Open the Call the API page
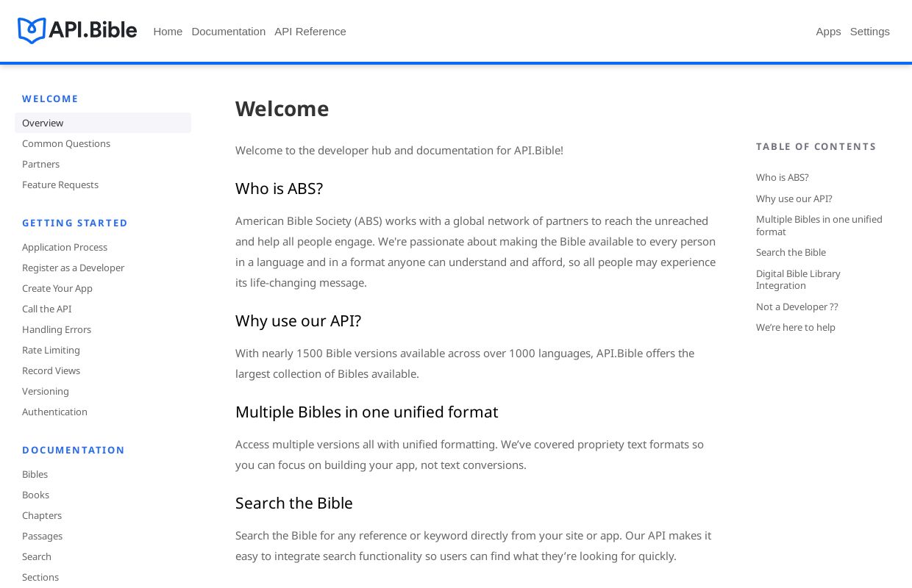 (x=46, y=309)
